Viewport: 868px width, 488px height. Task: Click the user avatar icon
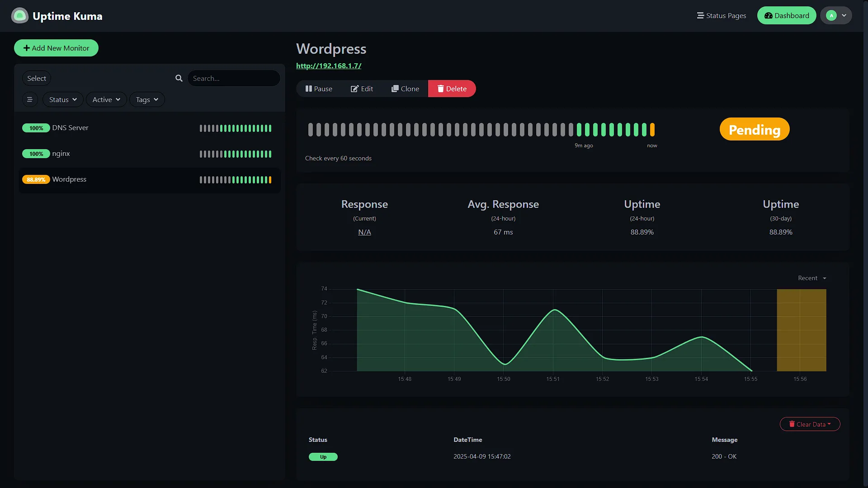click(x=831, y=15)
